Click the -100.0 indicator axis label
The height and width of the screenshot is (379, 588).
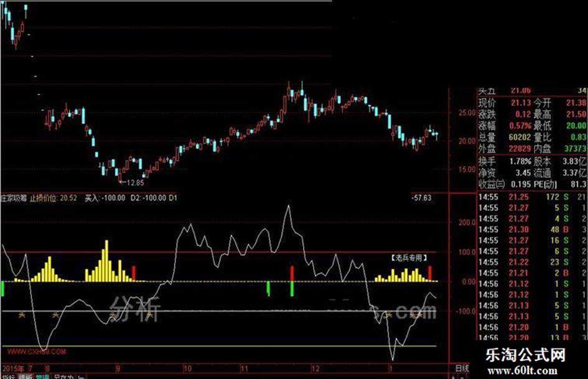pyautogui.click(x=465, y=311)
